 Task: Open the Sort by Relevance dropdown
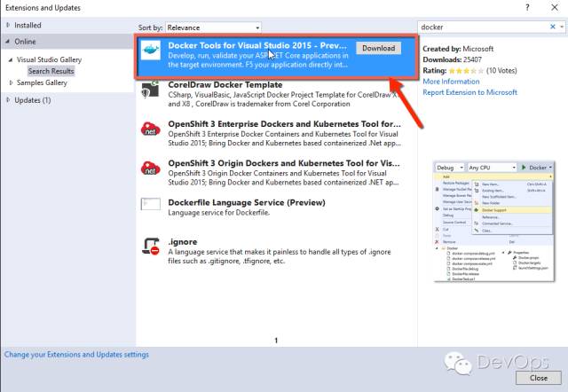(x=213, y=27)
